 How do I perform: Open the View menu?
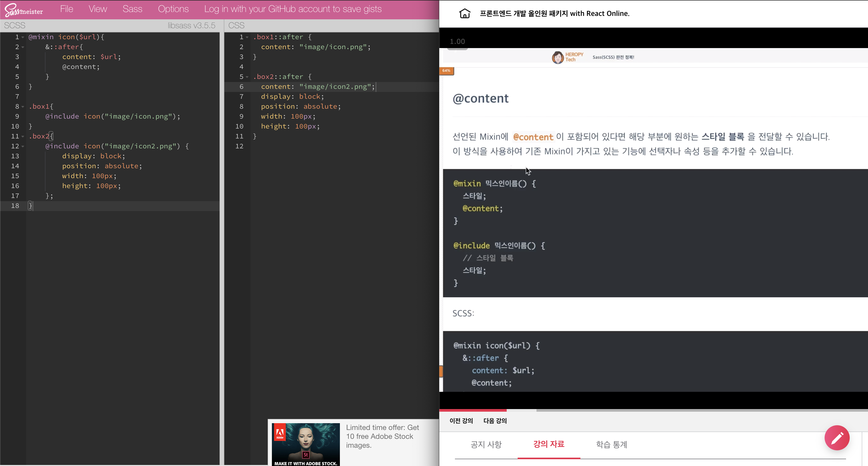[98, 9]
